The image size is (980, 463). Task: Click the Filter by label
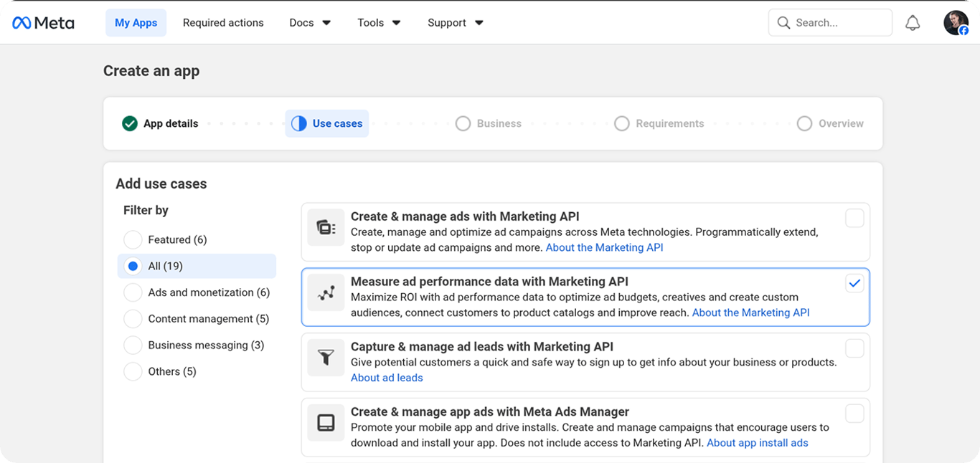(x=146, y=210)
